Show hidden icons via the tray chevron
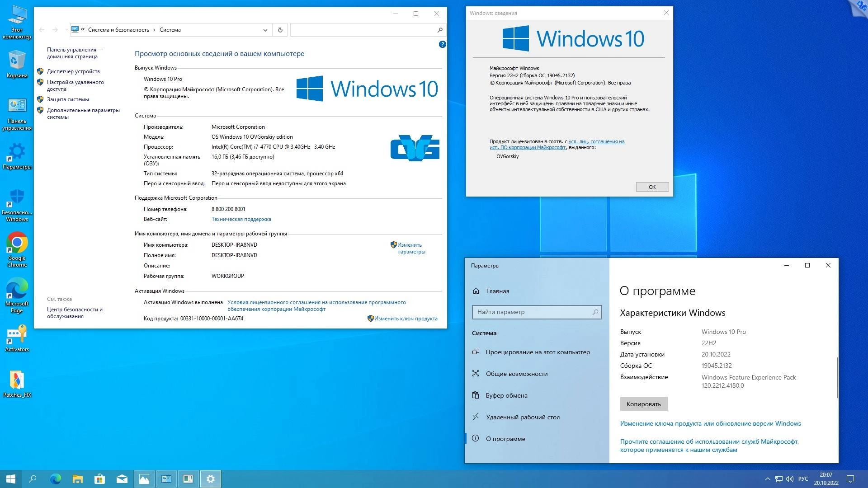 [768, 479]
